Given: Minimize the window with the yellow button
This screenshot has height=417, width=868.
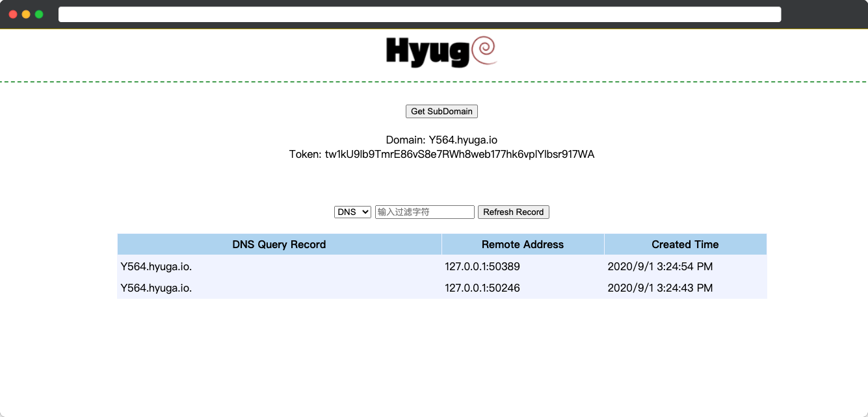Looking at the screenshot, I should [x=26, y=14].
